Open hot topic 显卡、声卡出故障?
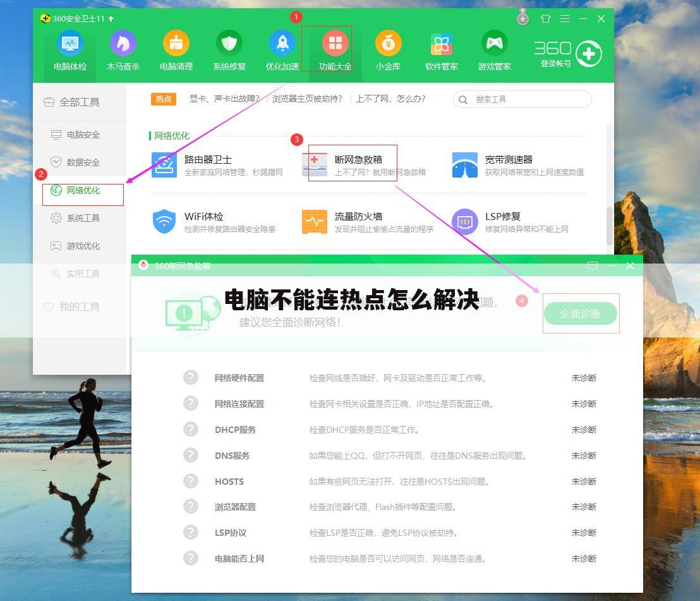This screenshot has height=601, width=700. 224,99
